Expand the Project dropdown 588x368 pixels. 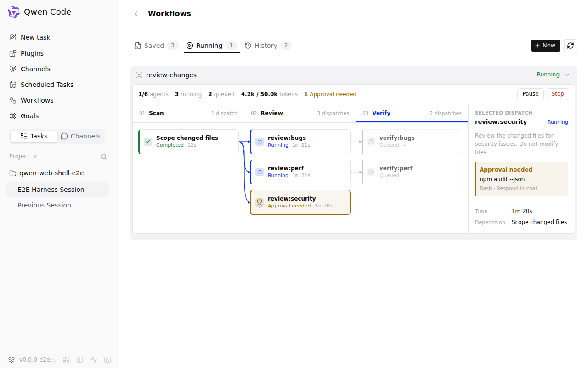click(23, 156)
